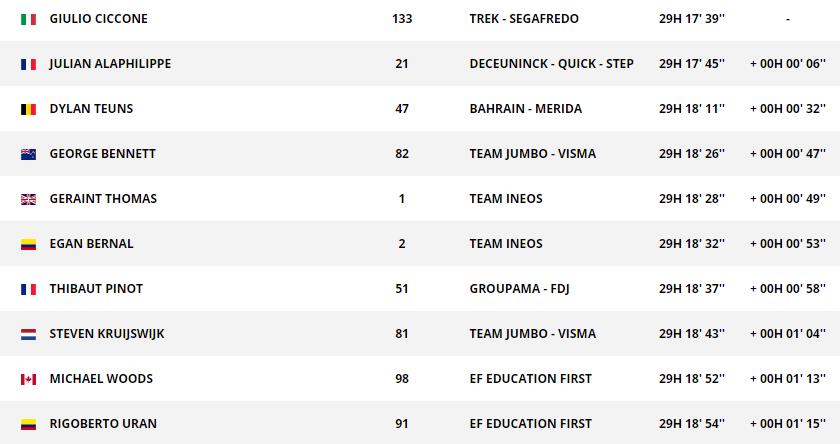Open rider Rigoberto Uran's name link
This screenshot has height=444, width=840.
(103, 424)
